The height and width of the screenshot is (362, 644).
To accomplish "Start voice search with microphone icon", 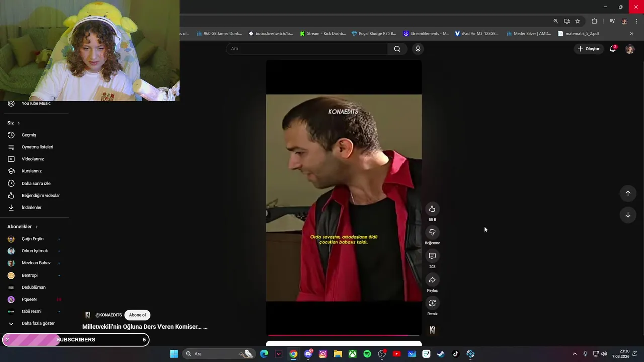I will click(418, 49).
